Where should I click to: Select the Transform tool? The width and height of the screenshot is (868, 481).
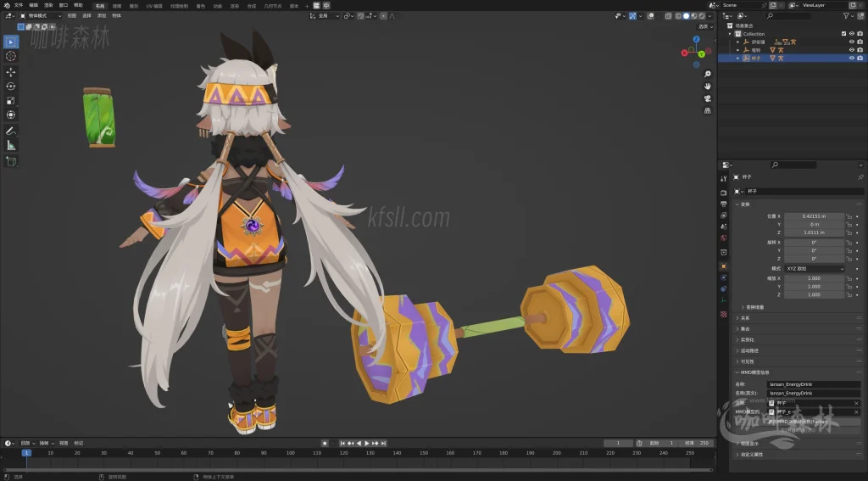point(11,115)
